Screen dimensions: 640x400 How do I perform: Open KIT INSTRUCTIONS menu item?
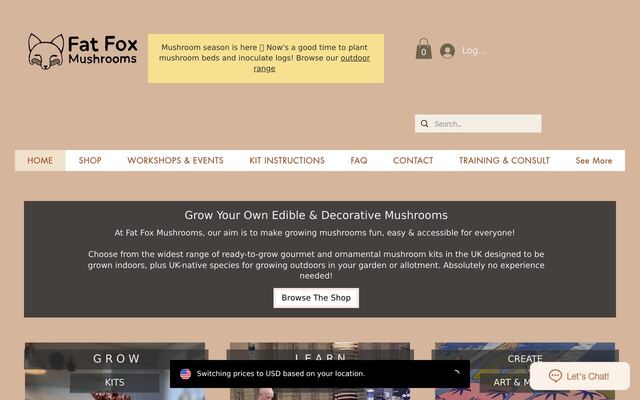pos(287,160)
